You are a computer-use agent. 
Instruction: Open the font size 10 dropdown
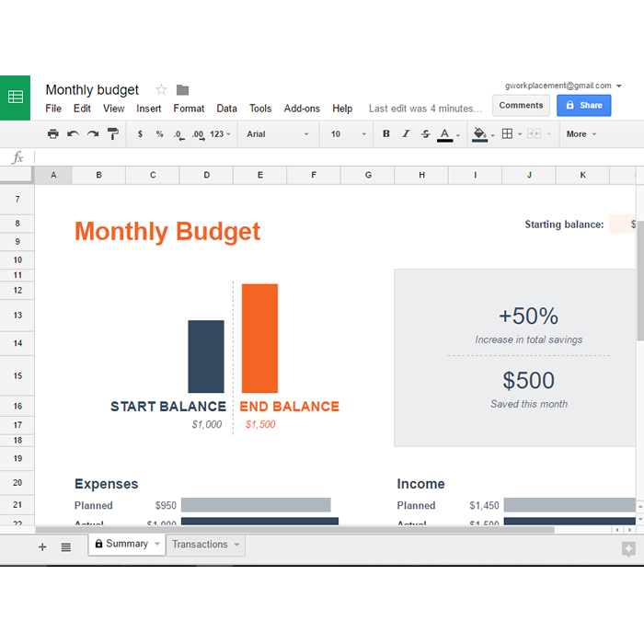tap(348, 134)
